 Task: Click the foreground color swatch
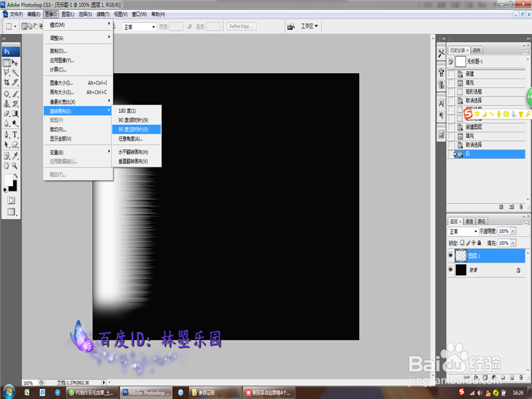coord(8,180)
